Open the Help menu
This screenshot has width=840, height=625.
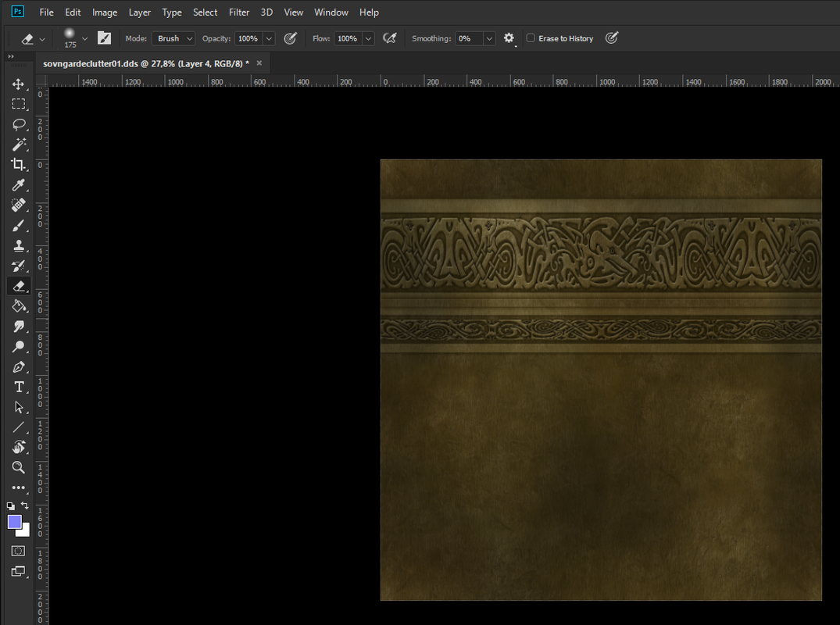coord(369,12)
